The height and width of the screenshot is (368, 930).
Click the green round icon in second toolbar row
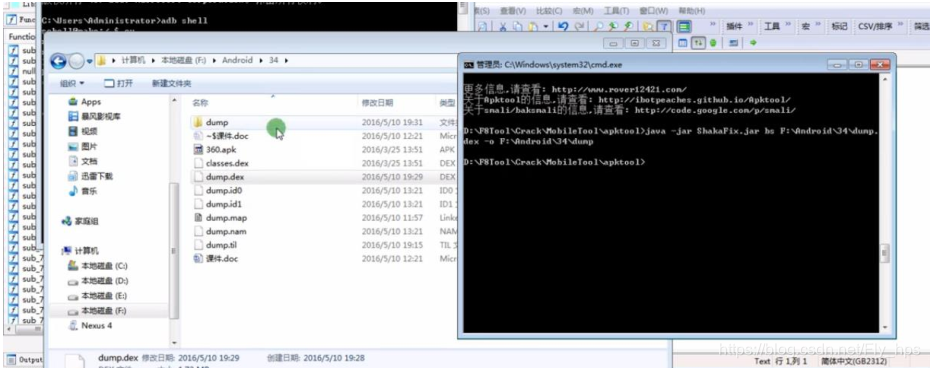(x=713, y=43)
